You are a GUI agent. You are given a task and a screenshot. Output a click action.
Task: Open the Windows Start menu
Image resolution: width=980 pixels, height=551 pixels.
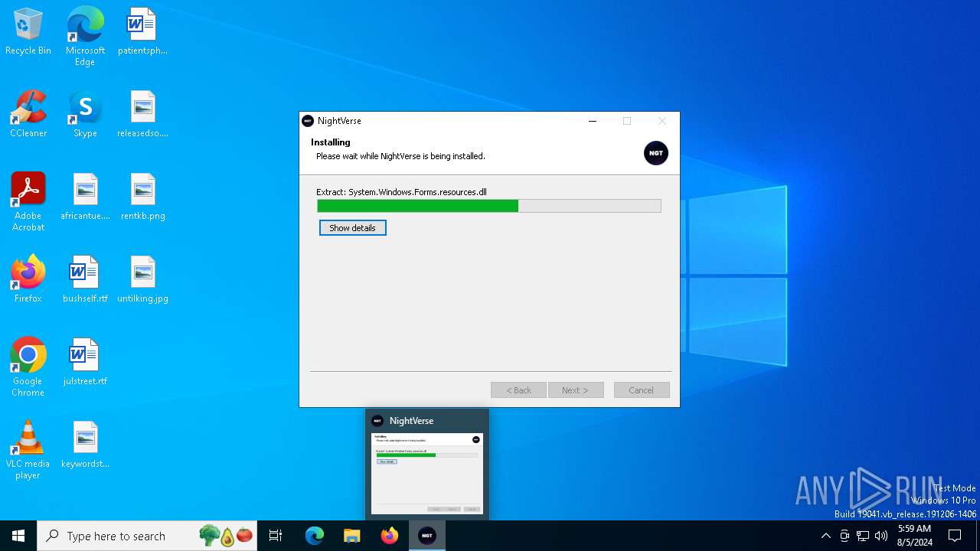(18, 536)
